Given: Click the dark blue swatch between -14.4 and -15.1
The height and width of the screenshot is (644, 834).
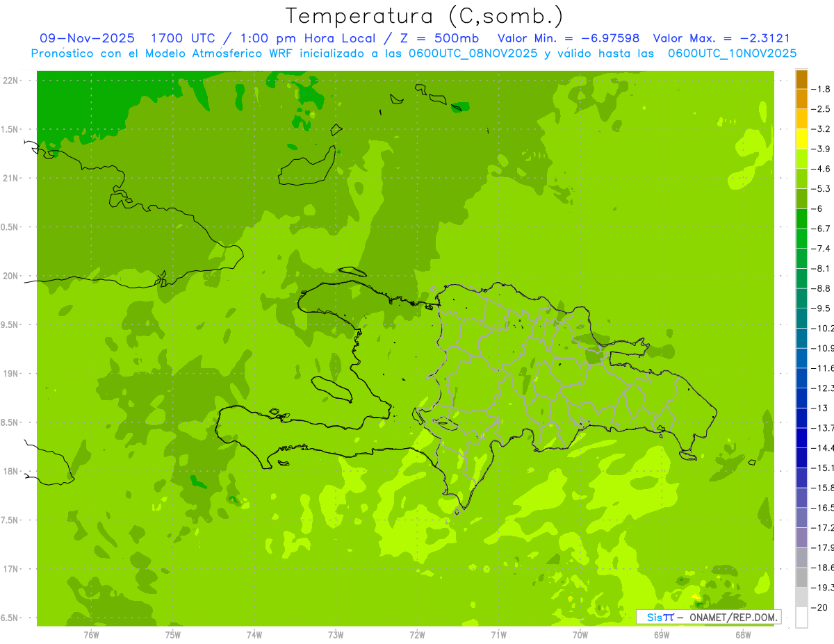Looking at the screenshot, I should coord(801,458).
